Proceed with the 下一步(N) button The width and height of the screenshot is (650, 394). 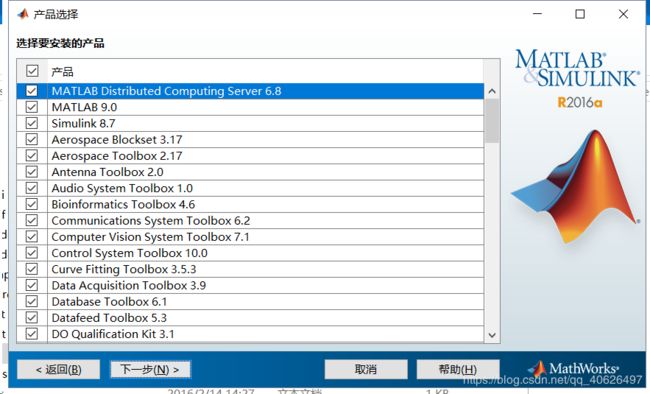click(150, 369)
